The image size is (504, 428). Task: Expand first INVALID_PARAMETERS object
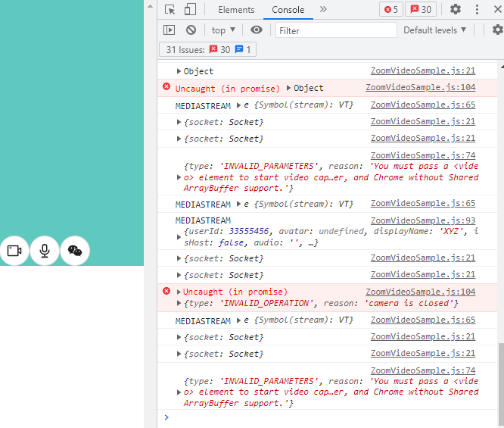coord(179,177)
